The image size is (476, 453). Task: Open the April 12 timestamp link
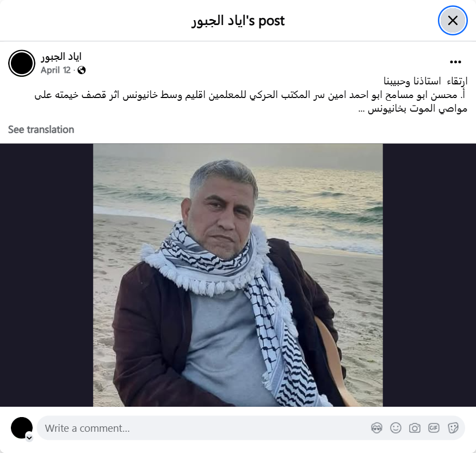point(55,70)
